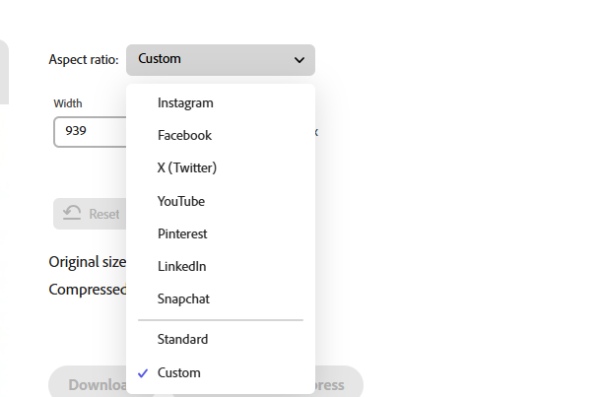Select YouTube in the aspect ratio menu
The image size is (600, 397).
pos(220,201)
